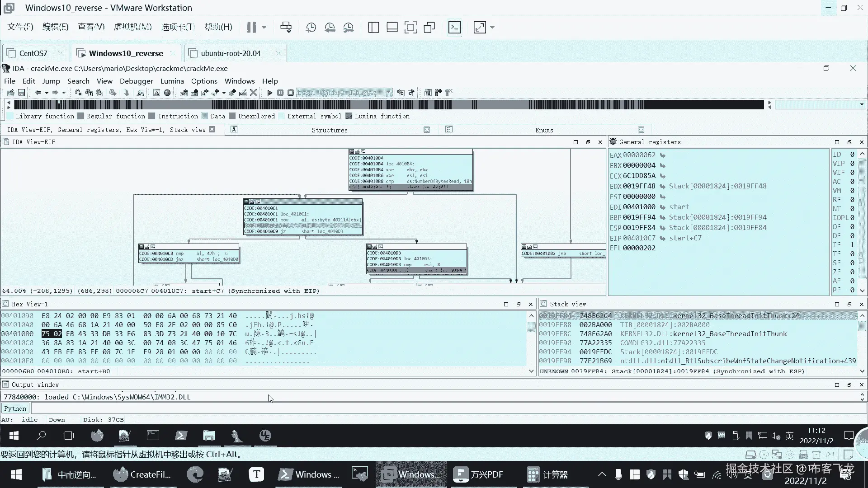This screenshot has height=488, width=868.
Task: Click the terminate process stop icon
Action: 291,93
